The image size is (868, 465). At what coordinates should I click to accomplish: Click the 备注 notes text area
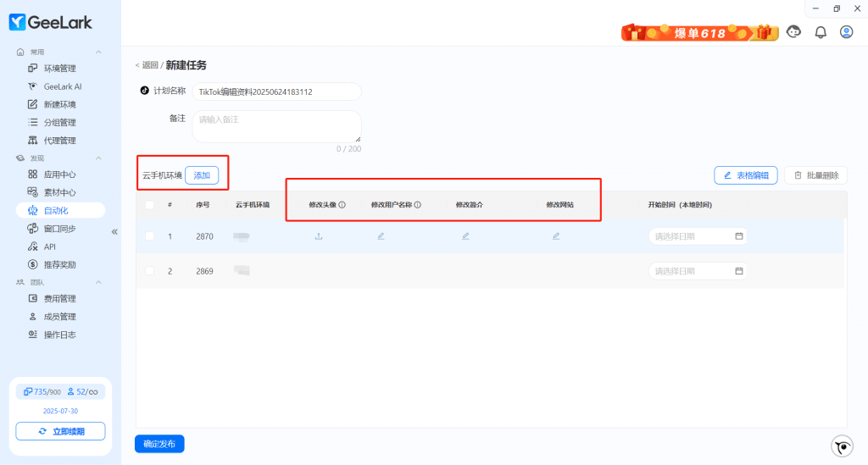(276, 125)
